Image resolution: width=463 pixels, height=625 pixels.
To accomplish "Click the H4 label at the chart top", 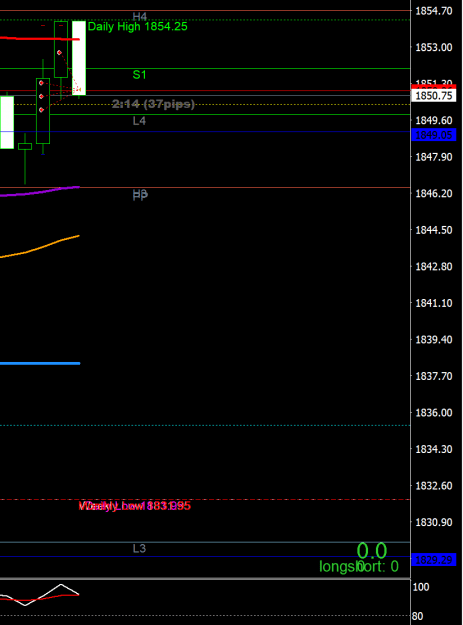I will tap(140, 17).
